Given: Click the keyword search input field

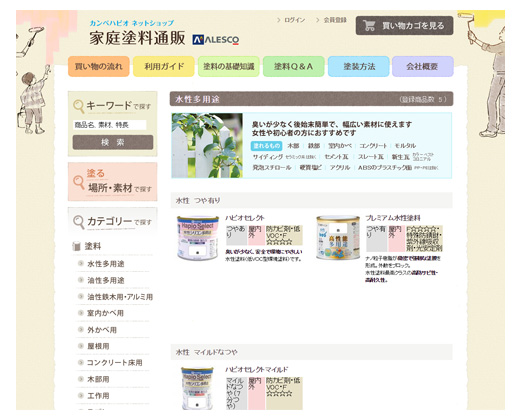Looking at the screenshot, I should pos(110,125).
